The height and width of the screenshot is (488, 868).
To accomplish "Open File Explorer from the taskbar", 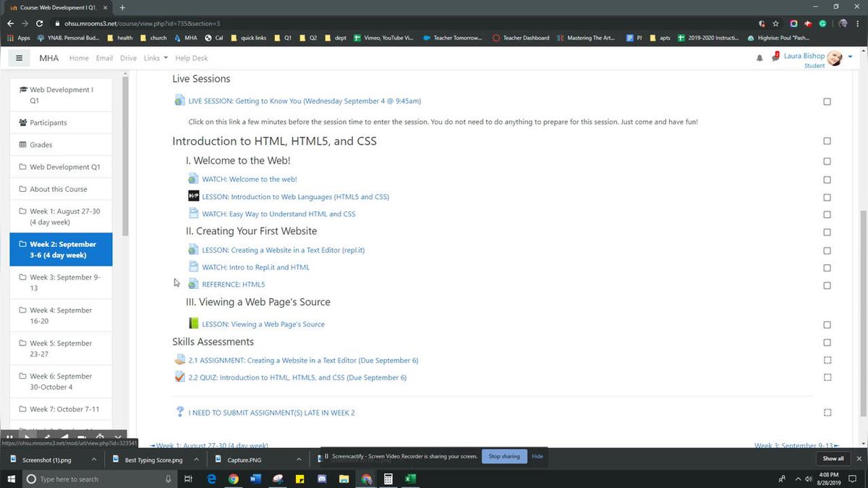I will (344, 479).
